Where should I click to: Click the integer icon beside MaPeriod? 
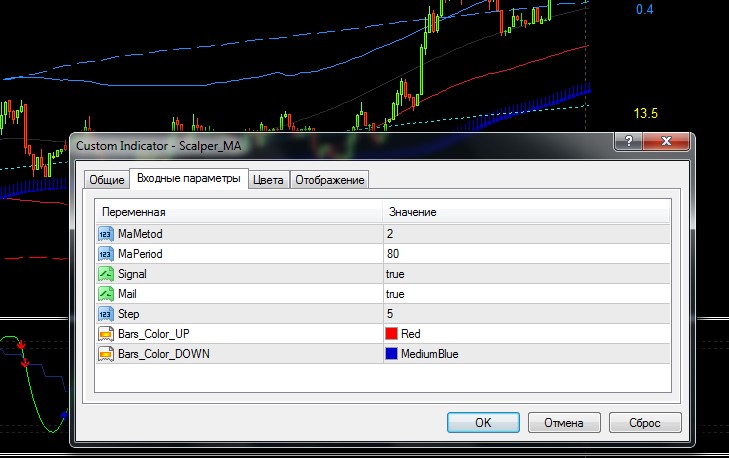(106, 254)
